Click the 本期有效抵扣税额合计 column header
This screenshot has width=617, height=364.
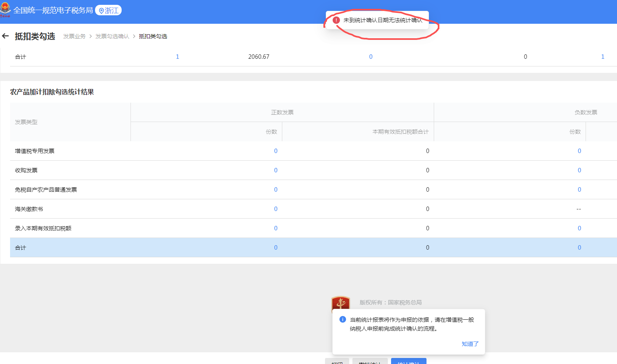(x=400, y=132)
